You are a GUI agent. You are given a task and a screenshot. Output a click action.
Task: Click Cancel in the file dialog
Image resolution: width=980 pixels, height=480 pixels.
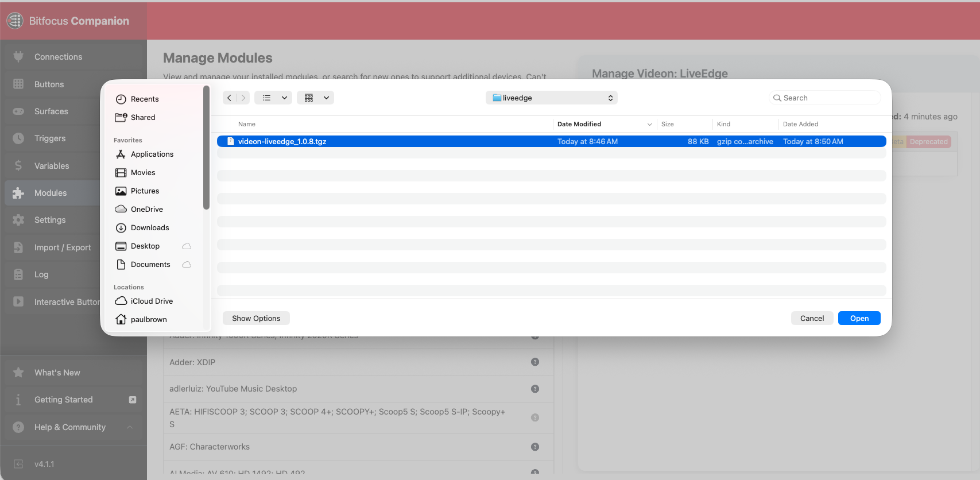[812, 318]
